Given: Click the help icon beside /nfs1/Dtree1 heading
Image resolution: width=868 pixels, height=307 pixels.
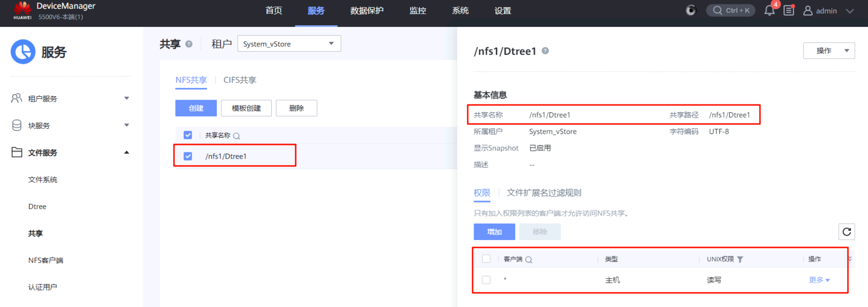Looking at the screenshot, I should (545, 51).
